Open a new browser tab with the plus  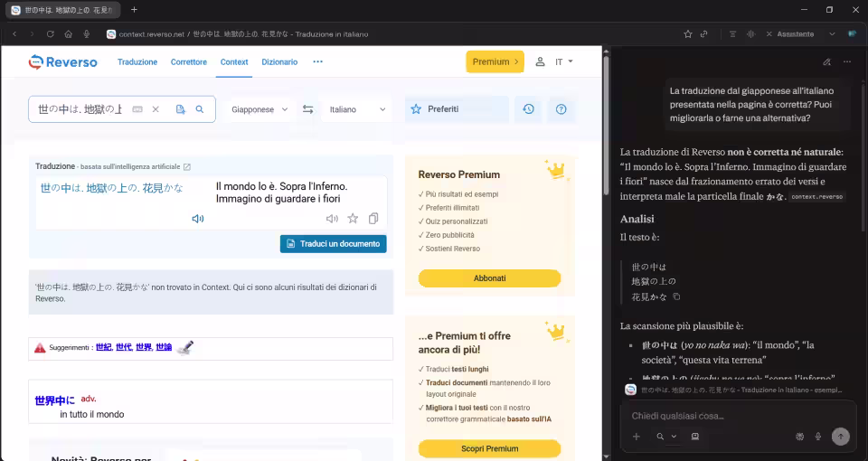coord(134,9)
